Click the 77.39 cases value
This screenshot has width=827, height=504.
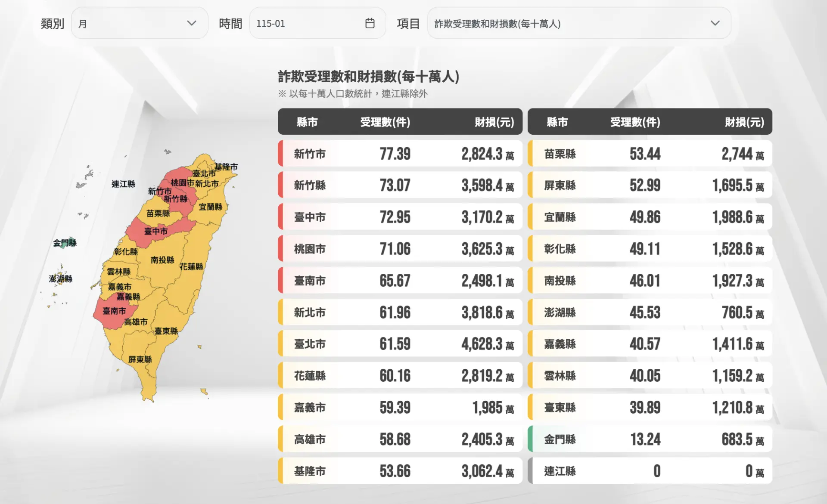(x=395, y=154)
